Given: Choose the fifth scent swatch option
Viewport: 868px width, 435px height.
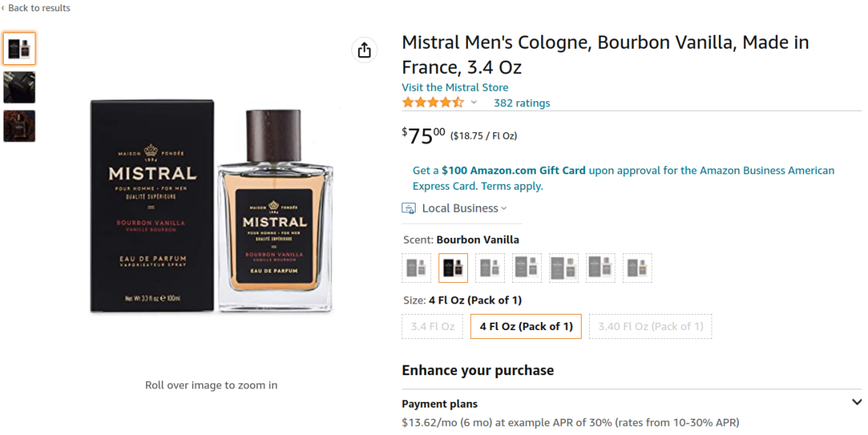Looking at the screenshot, I should point(564,268).
